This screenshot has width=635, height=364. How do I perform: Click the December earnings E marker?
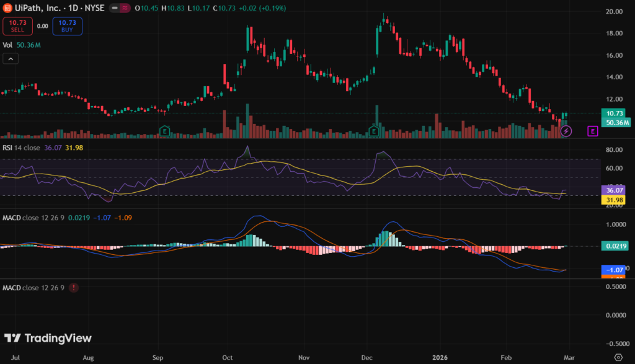pos(375,131)
